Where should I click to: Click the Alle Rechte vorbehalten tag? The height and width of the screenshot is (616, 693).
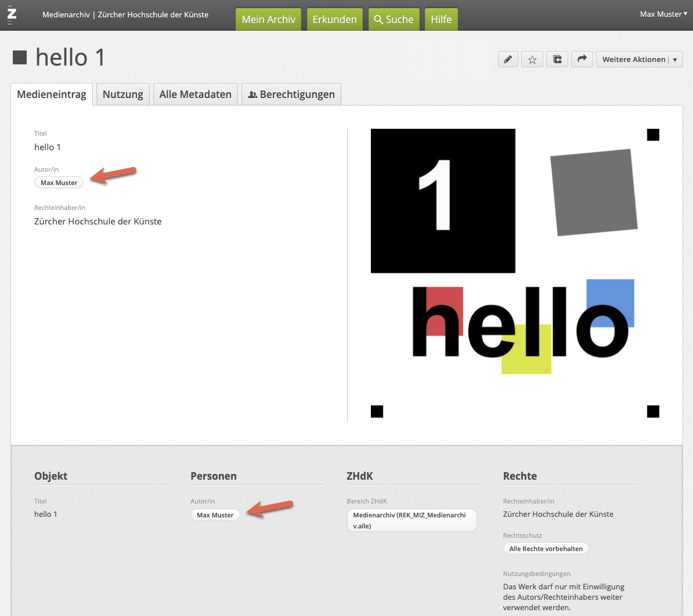point(546,549)
